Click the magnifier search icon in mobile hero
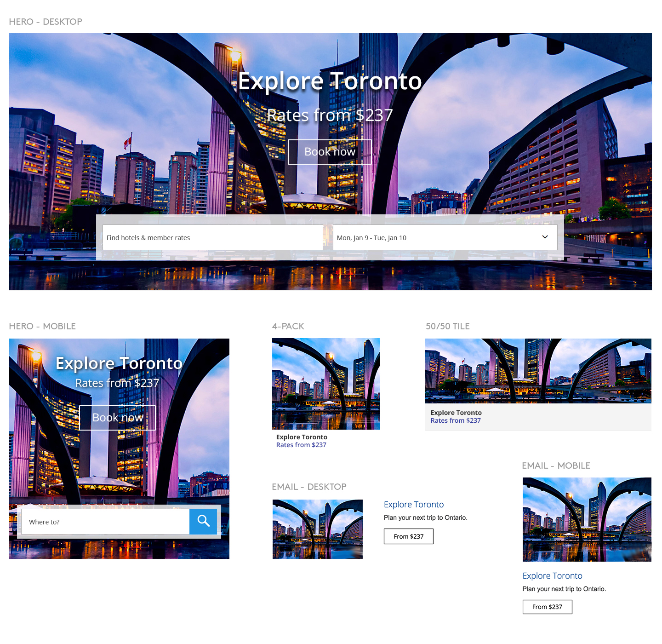The height and width of the screenshot is (644, 662). [x=203, y=521]
